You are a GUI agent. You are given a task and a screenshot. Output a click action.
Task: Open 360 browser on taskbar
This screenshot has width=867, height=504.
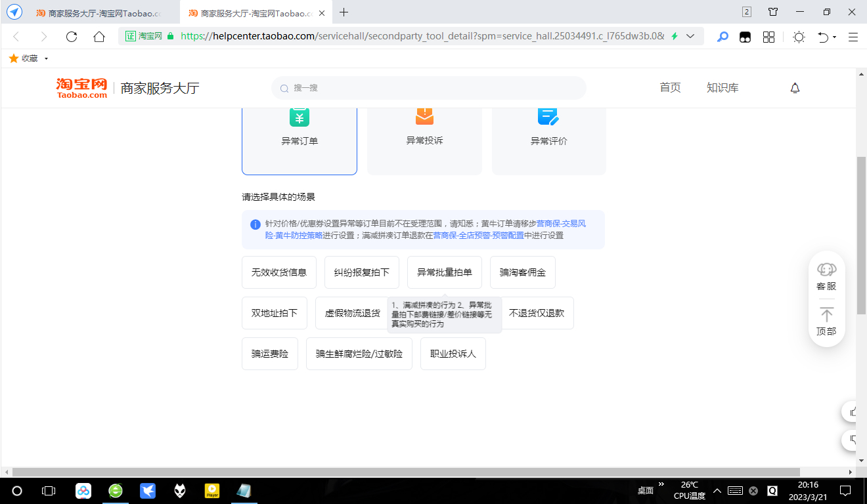(116, 491)
